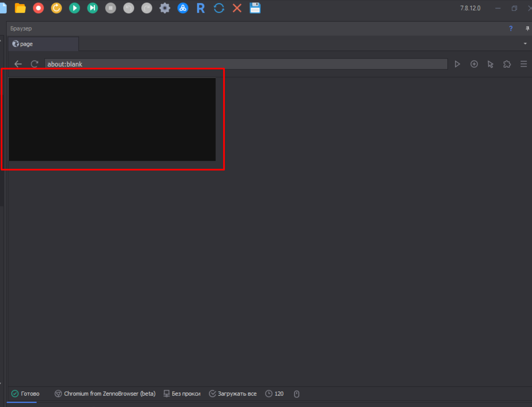The height and width of the screenshot is (407, 532).
Task: Click the about:blank address field
Action: (x=246, y=64)
